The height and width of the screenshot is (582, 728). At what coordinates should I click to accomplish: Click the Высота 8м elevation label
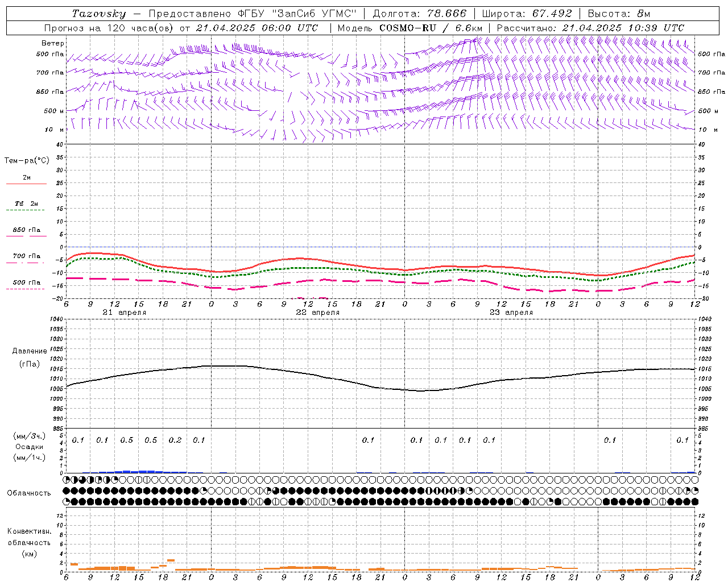pyautogui.click(x=619, y=14)
